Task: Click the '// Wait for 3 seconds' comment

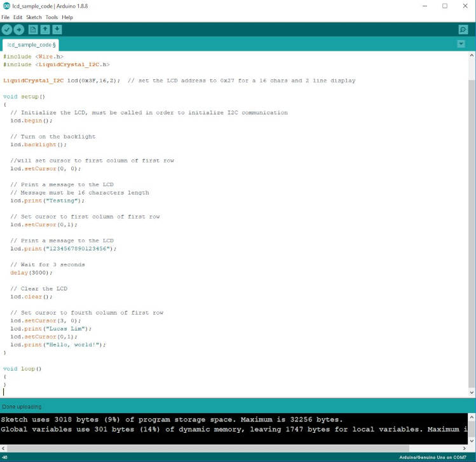Action: pos(48,264)
